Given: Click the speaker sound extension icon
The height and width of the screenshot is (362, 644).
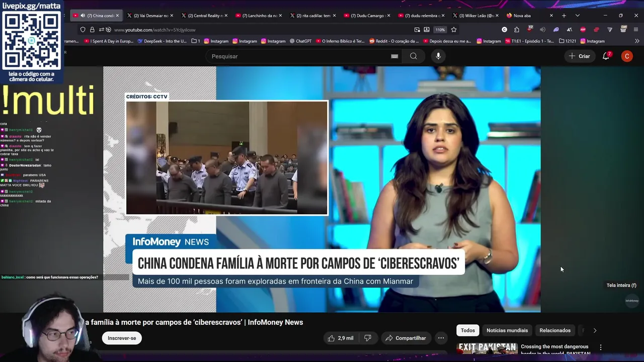Looking at the screenshot, I should [x=542, y=30].
